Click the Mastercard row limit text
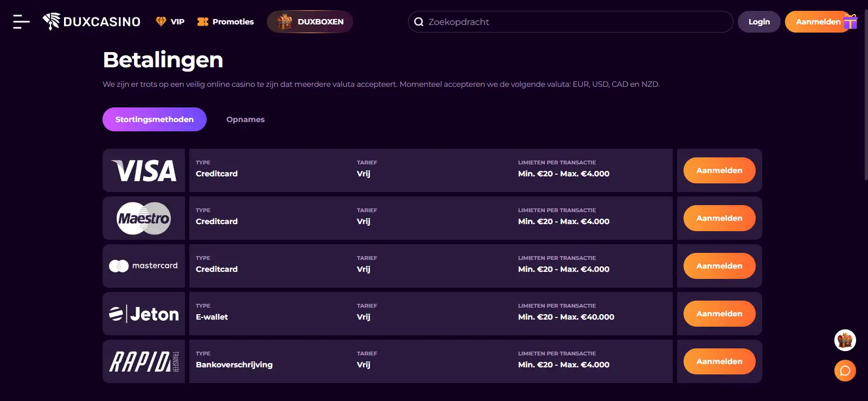Screen dimensions: 868x401 click(x=564, y=269)
